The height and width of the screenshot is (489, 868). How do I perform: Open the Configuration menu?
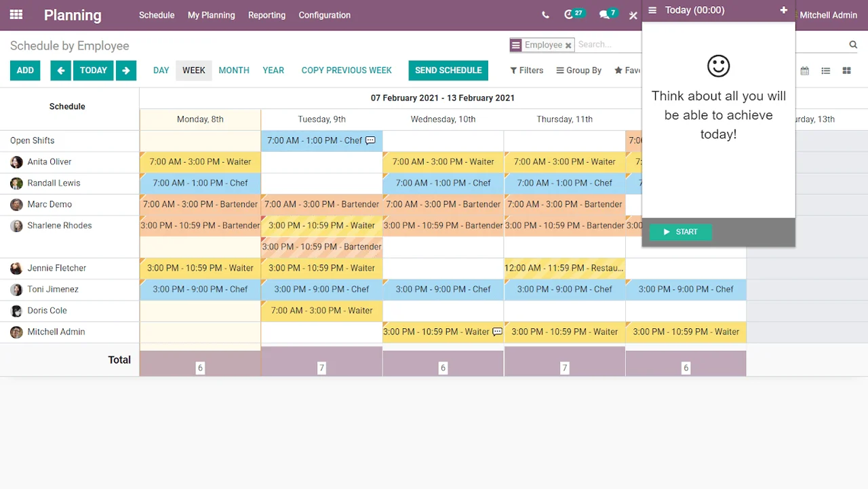point(324,15)
